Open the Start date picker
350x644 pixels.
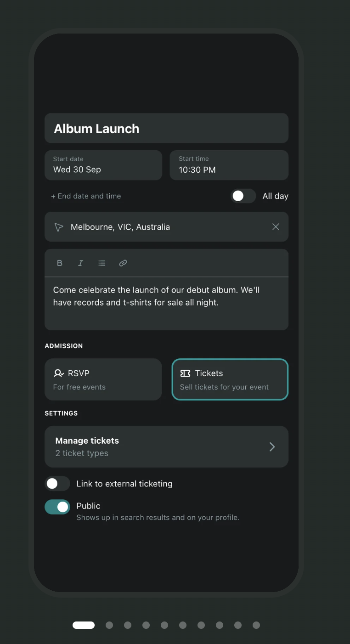tap(103, 165)
